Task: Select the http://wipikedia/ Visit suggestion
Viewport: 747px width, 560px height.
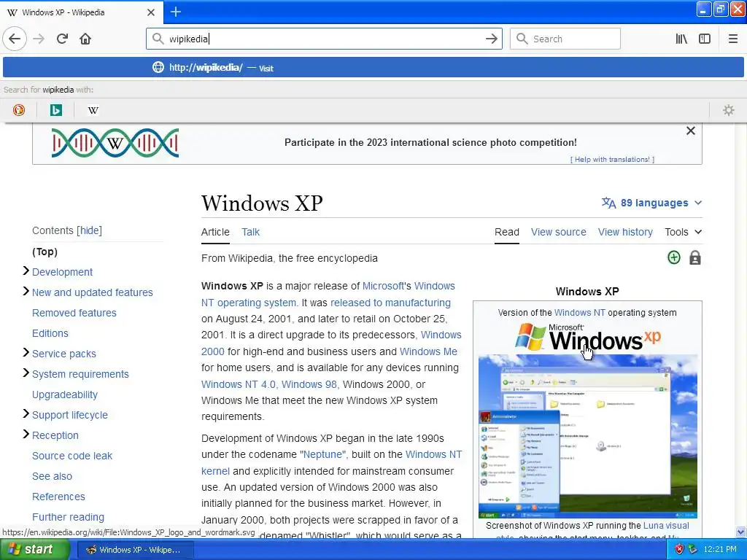Action: 373,68
